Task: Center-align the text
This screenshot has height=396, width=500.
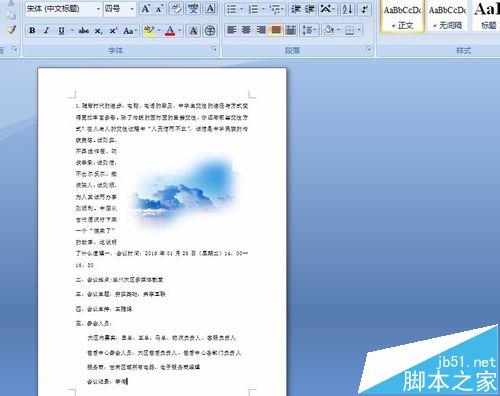Action: pyautogui.click(x=246, y=30)
